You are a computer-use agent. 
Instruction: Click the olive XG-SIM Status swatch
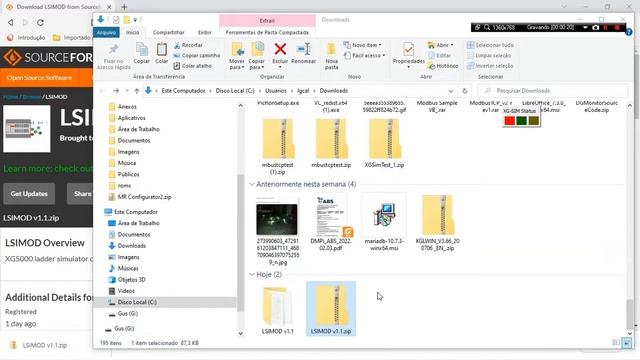coord(533,120)
